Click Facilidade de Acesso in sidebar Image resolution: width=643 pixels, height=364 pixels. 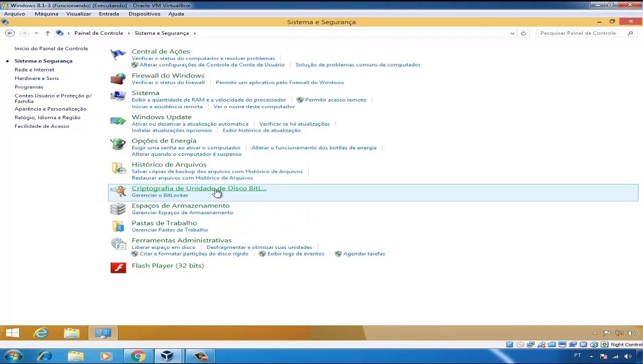(x=42, y=126)
